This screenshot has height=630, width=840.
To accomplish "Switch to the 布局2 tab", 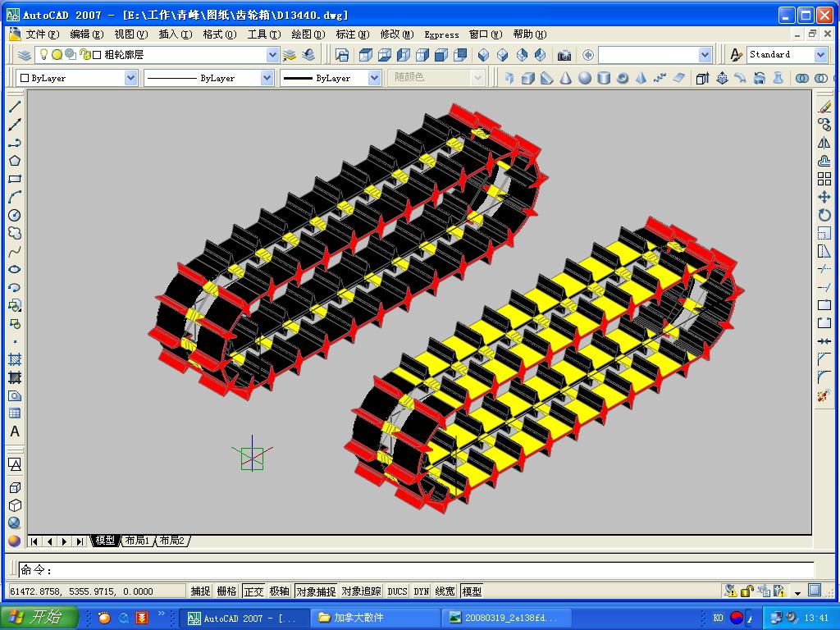I will [x=172, y=541].
